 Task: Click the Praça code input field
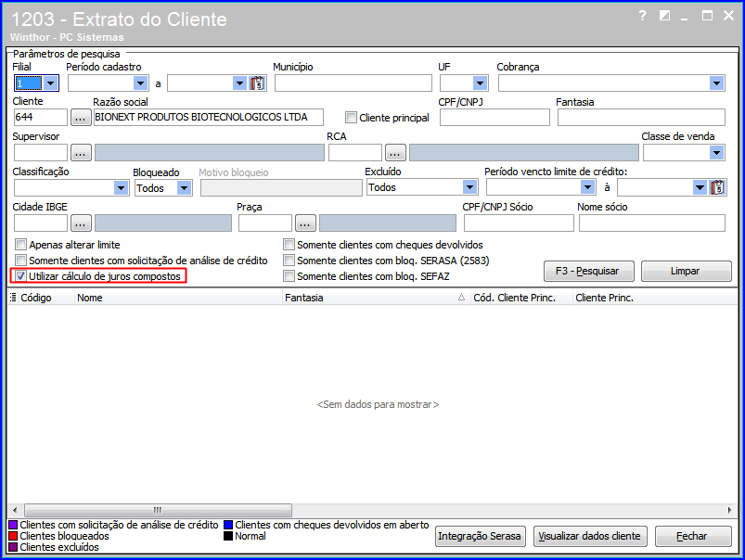pos(265,223)
